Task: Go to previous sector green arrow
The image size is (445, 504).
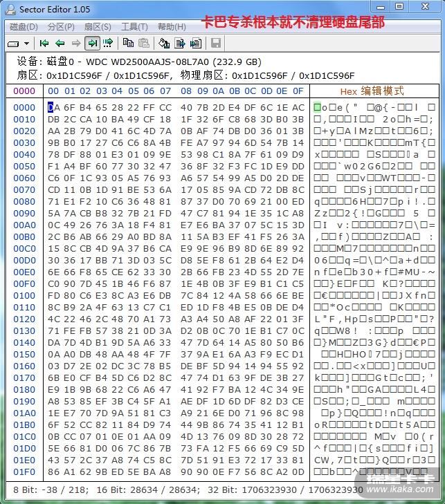Action: click(x=60, y=43)
